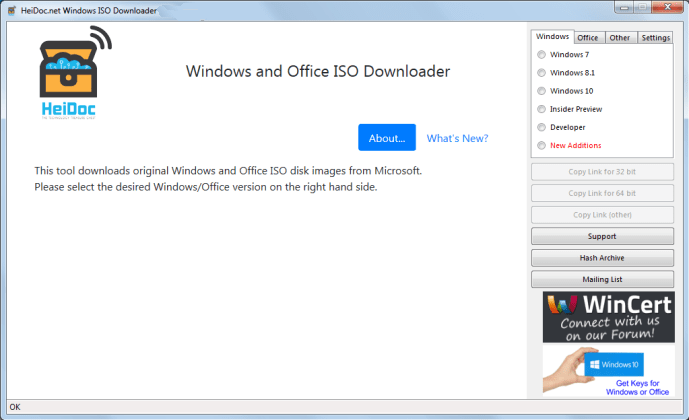This screenshot has height=420, width=689.
Task: Open the WinCert forum banner
Action: pos(609,317)
